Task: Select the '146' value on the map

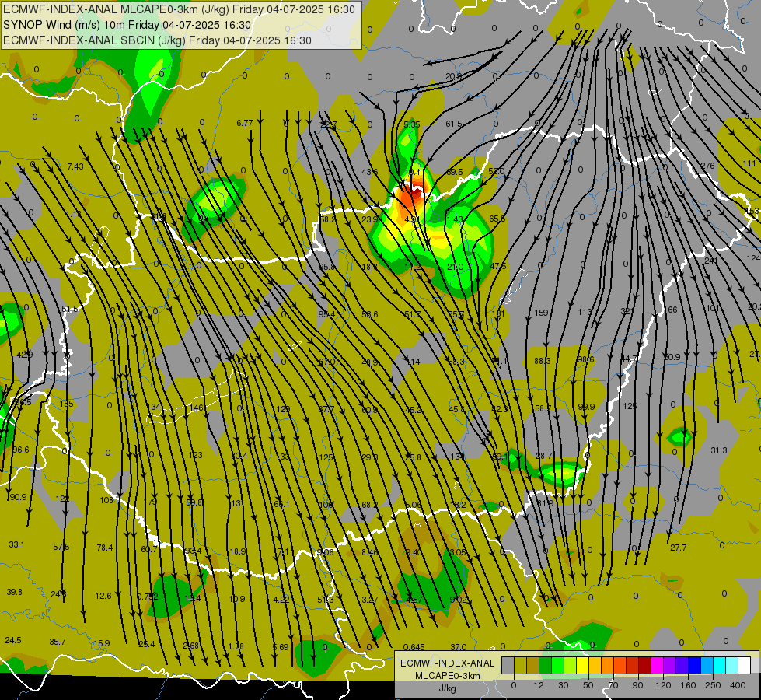Action: click(196, 408)
